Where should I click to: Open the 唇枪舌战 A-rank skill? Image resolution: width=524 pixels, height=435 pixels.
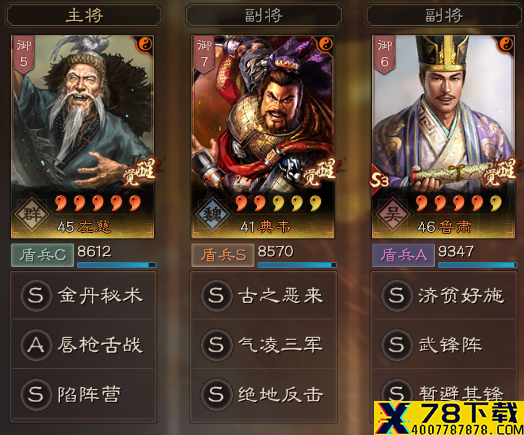point(84,344)
